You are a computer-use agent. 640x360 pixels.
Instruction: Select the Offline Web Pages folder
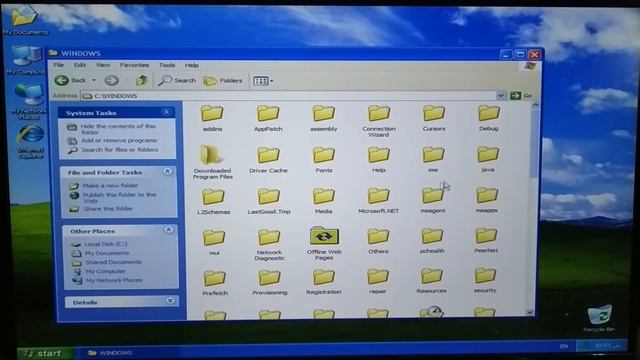point(324,244)
